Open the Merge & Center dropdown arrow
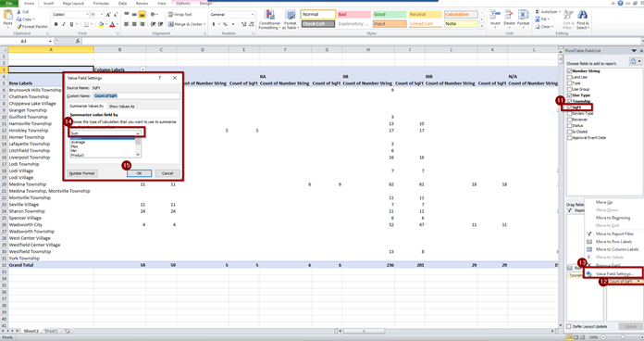 pos(204,24)
